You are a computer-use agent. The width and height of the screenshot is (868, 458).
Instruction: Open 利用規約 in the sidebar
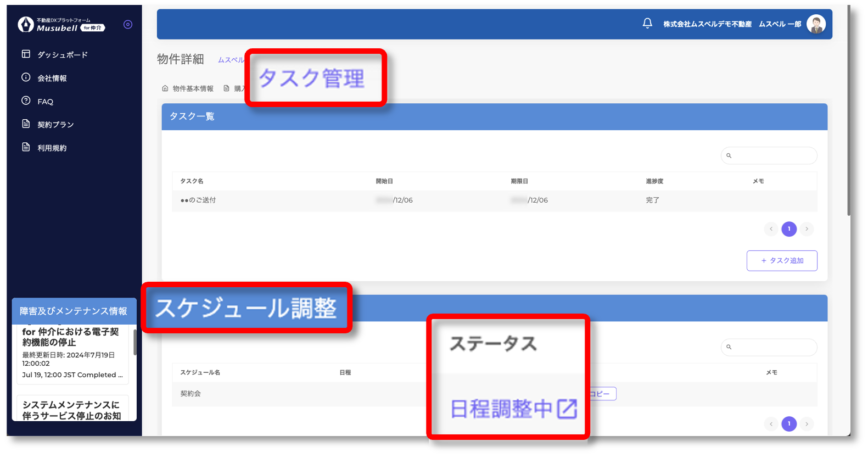tap(52, 148)
